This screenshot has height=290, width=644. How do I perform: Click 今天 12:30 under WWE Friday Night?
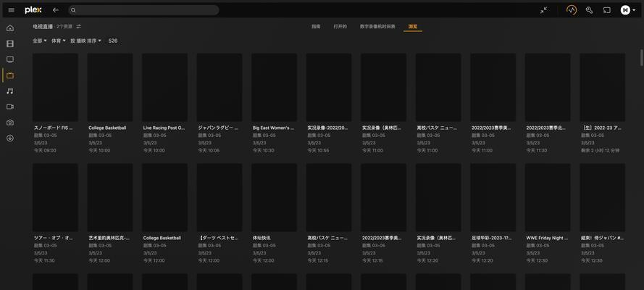tap(538, 260)
